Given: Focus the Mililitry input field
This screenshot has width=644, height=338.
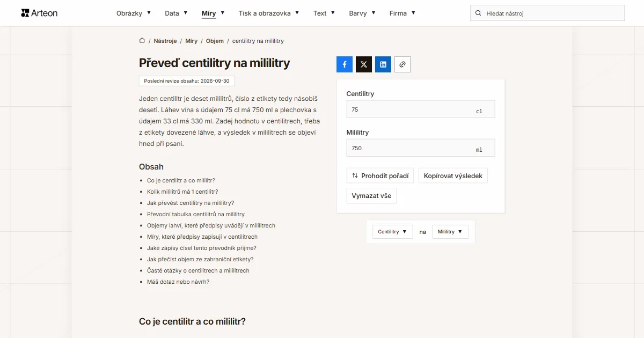Looking at the screenshot, I should [421, 148].
